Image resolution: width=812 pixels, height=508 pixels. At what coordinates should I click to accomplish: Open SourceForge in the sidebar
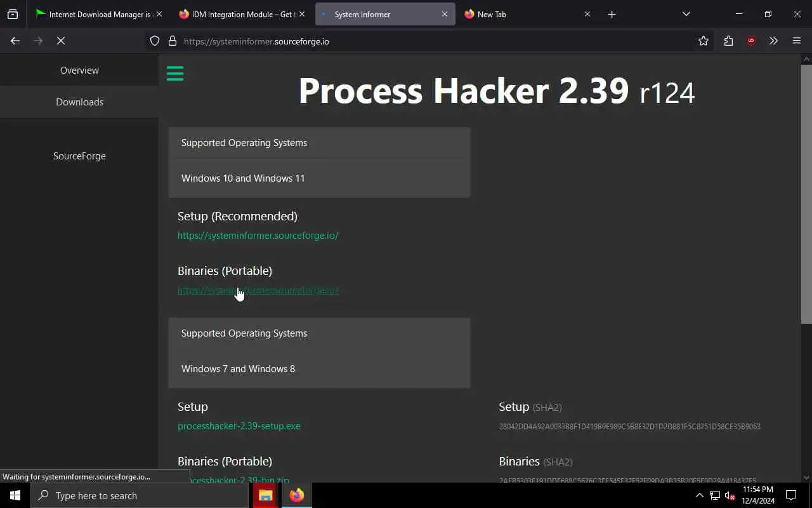click(x=79, y=156)
